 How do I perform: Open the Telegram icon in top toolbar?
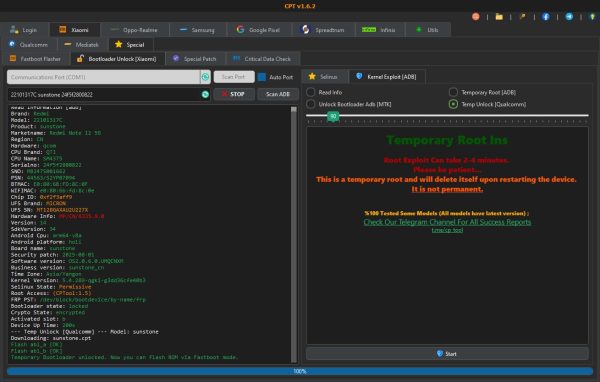[x=569, y=17]
